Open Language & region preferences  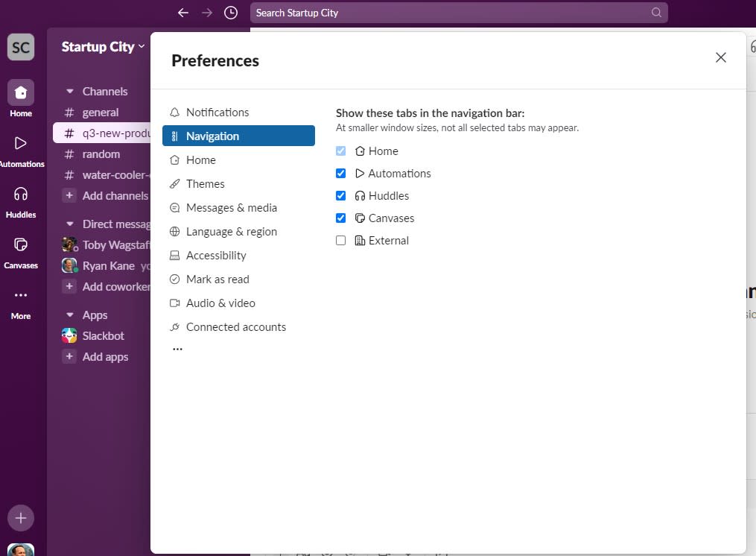[238, 232]
